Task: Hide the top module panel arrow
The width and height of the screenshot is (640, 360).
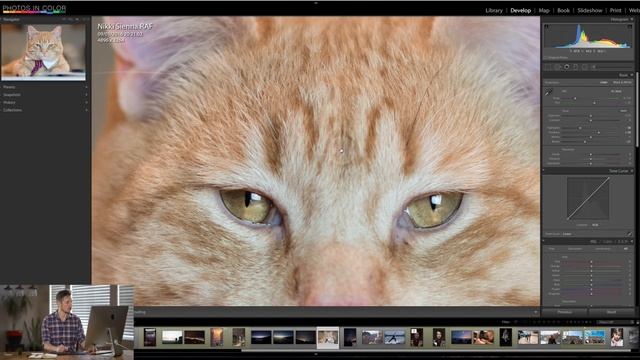Action: (316, 2)
